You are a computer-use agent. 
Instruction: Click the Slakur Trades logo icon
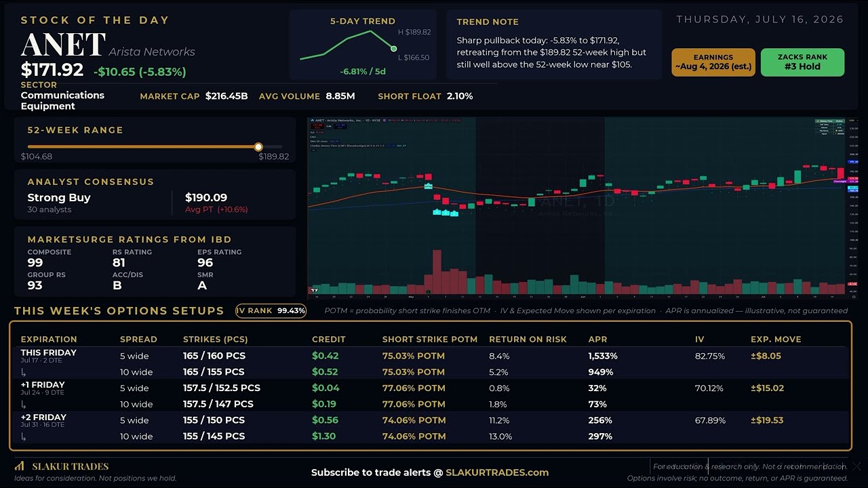[x=19, y=466]
